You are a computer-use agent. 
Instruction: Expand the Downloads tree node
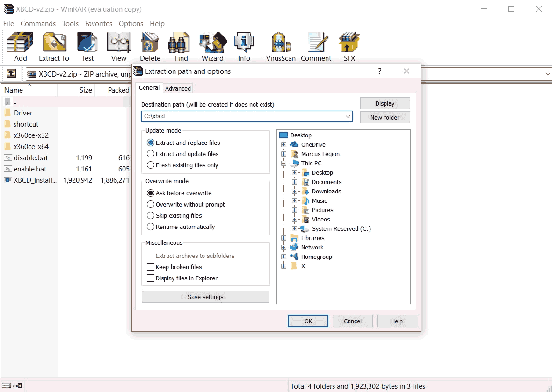tap(295, 191)
